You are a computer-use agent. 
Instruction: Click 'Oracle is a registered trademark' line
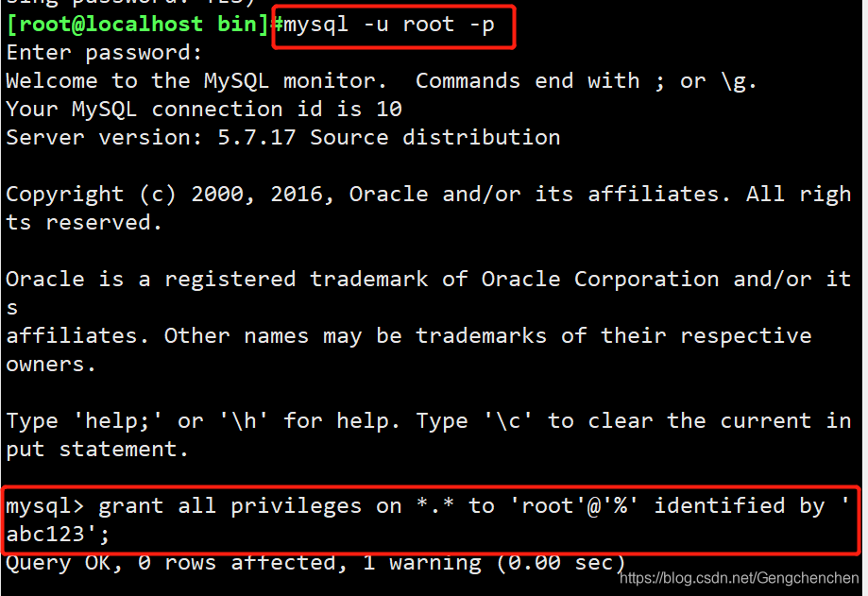429,279
